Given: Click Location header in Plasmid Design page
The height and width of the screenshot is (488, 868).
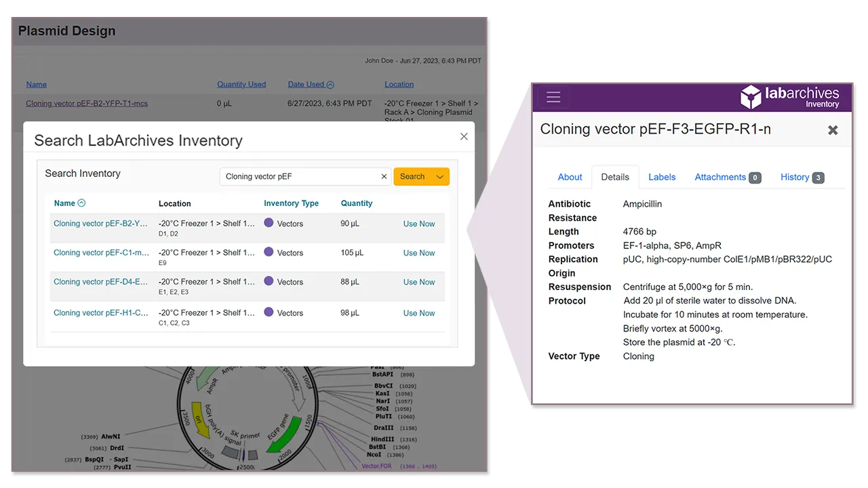Looking at the screenshot, I should coord(399,85).
